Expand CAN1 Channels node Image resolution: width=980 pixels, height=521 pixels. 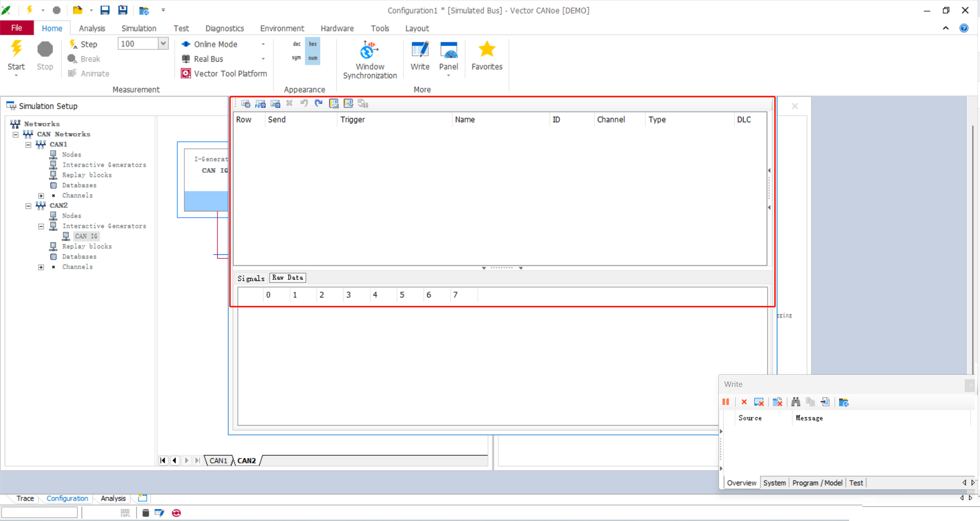pyautogui.click(x=41, y=196)
